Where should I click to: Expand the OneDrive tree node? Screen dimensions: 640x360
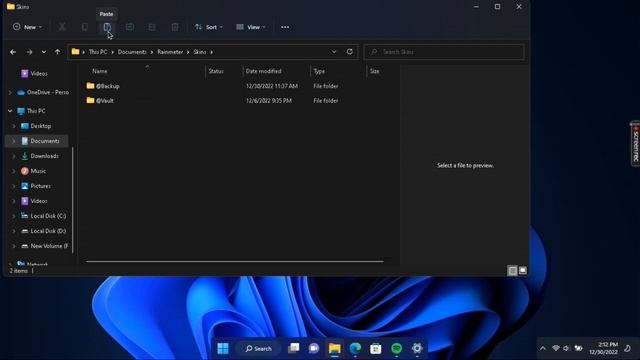click(x=10, y=93)
